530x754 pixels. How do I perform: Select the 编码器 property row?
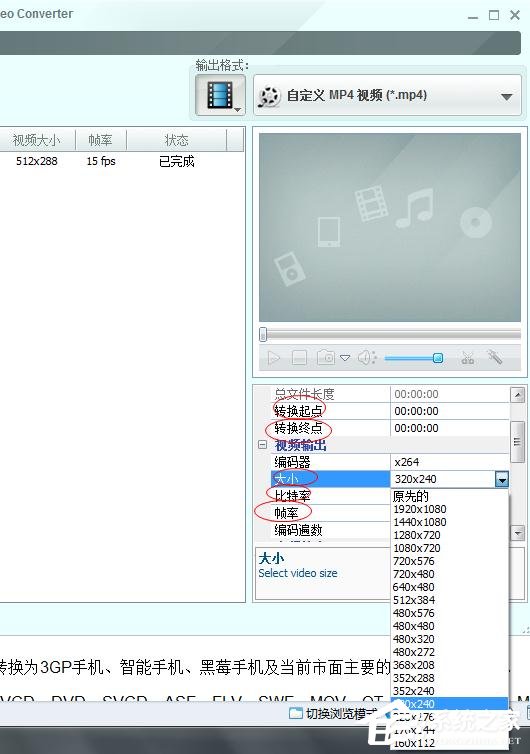tap(331, 462)
